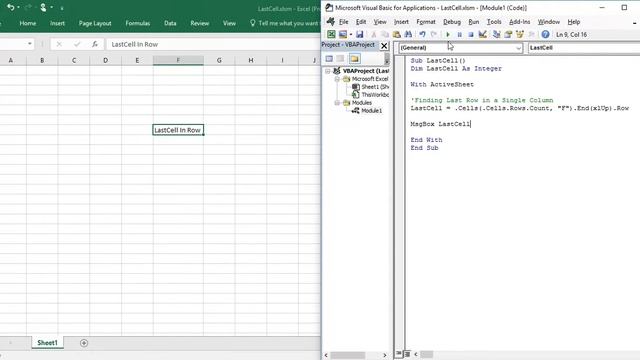This screenshot has width=640, height=360.
Task: Collapse the Microsoft Excel Objects folder
Action: [337, 79]
